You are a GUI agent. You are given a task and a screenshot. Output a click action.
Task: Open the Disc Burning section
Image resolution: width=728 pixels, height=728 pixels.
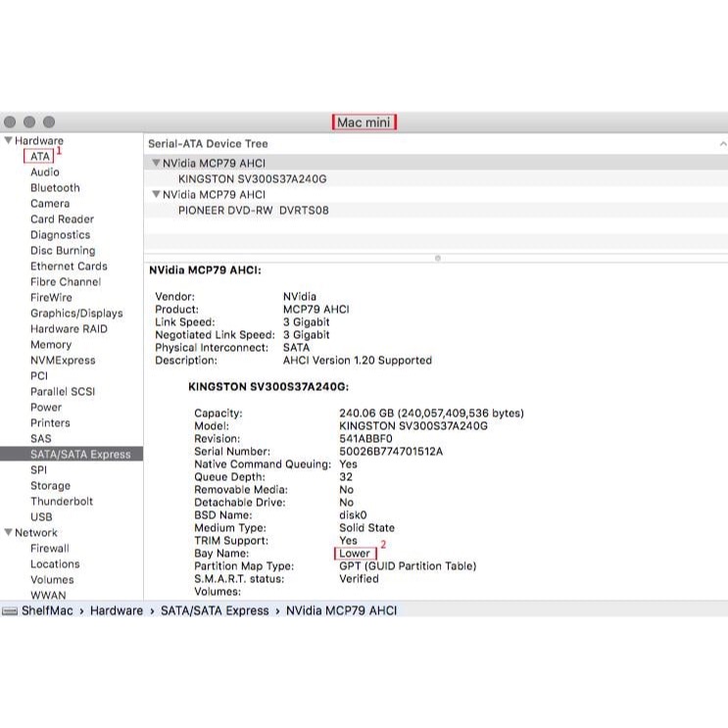click(63, 251)
